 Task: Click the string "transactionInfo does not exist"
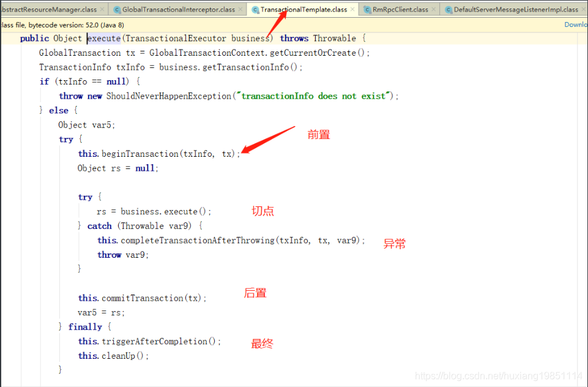click(313, 96)
